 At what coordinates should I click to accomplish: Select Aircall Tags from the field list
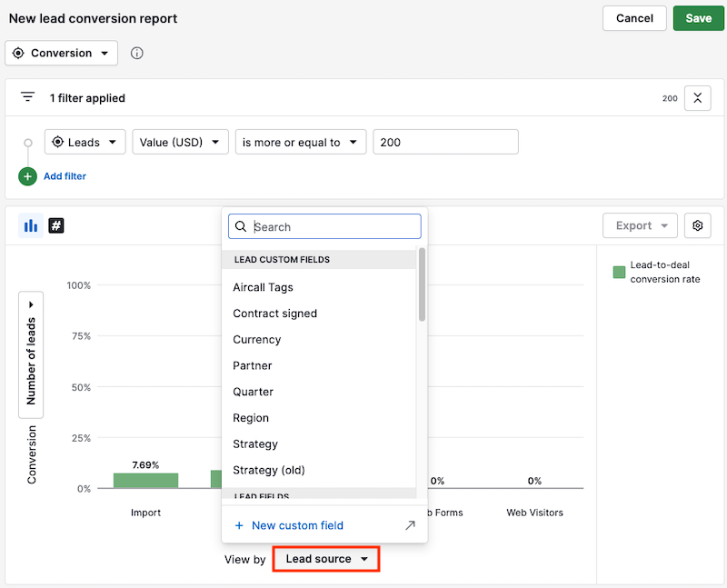[x=263, y=287]
